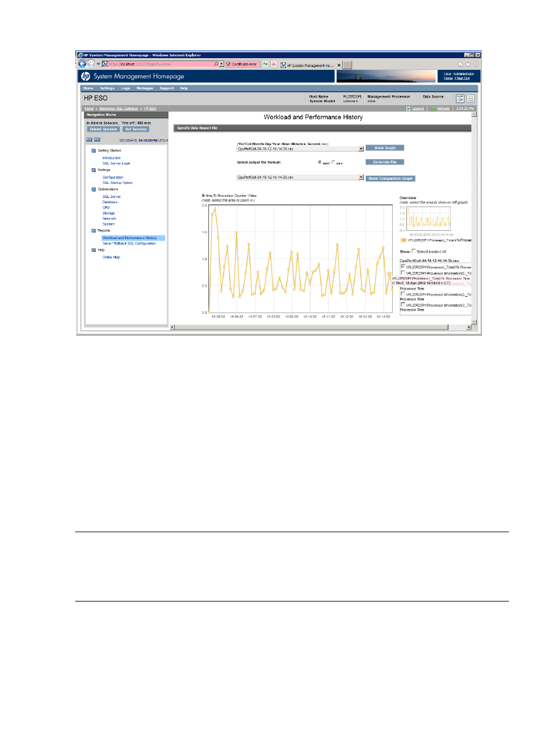The image size is (560, 746).
Task: Click the vertical scrollbar up arrow
Action: point(474,115)
